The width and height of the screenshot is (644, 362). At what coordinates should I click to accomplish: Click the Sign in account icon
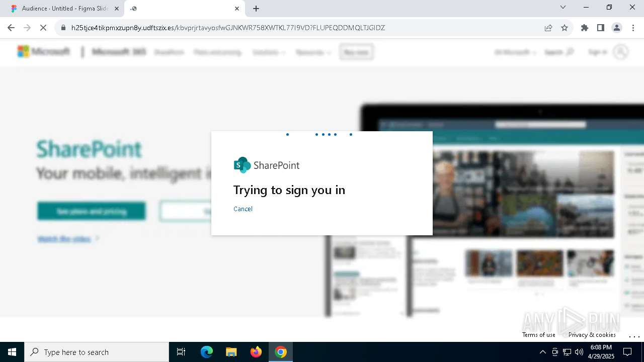tap(621, 52)
